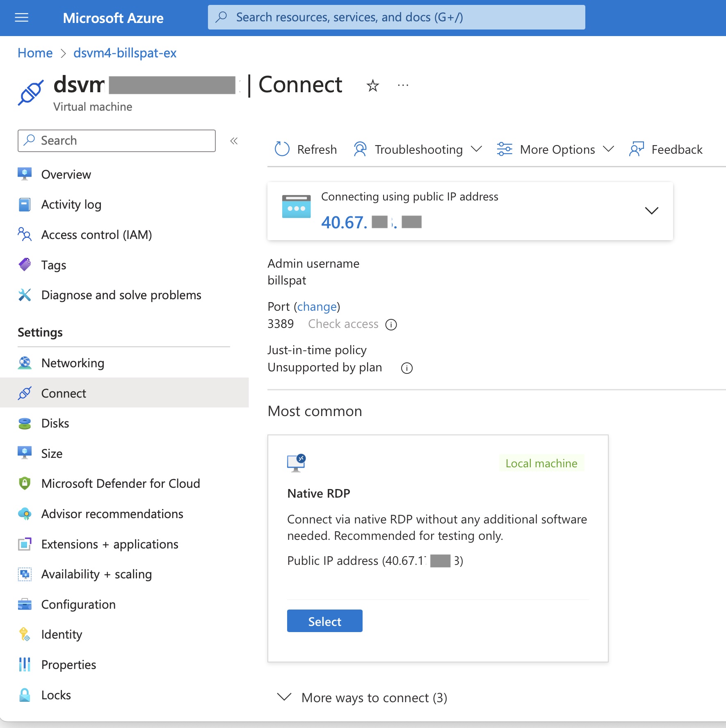Image resolution: width=726 pixels, height=728 pixels.
Task: Open the Size settings
Action: point(52,453)
